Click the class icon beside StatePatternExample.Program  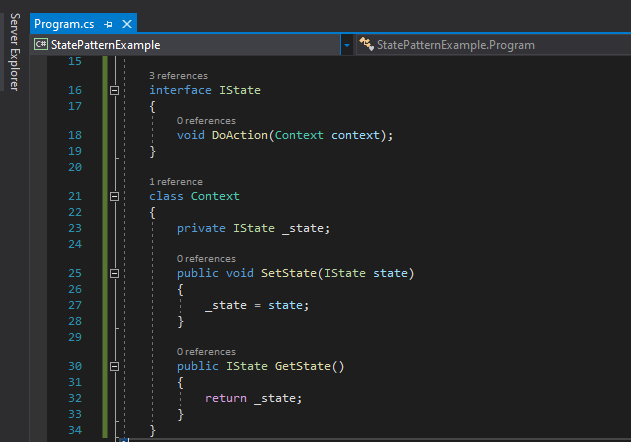pyautogui.click(x=366, y=44)
